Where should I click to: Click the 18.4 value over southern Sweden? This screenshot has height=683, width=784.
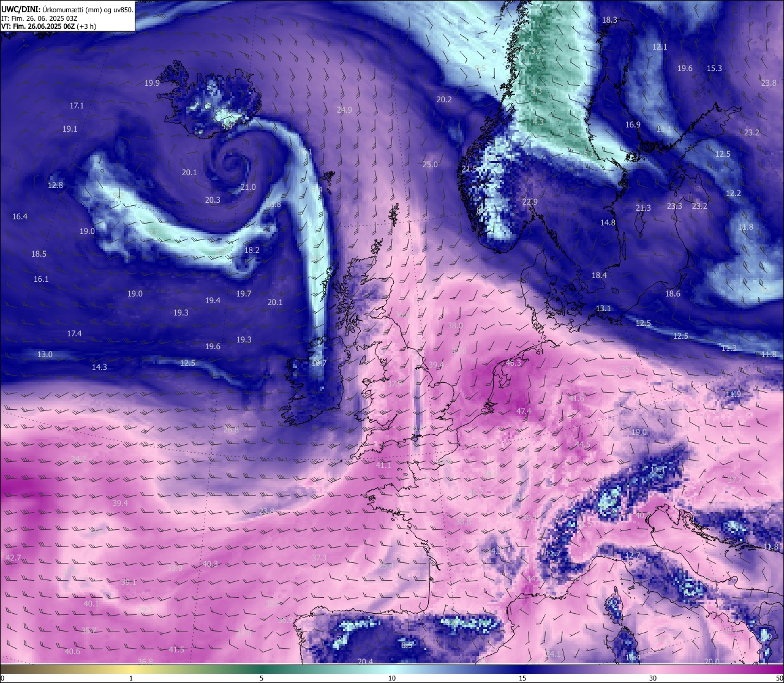[599, 276]
